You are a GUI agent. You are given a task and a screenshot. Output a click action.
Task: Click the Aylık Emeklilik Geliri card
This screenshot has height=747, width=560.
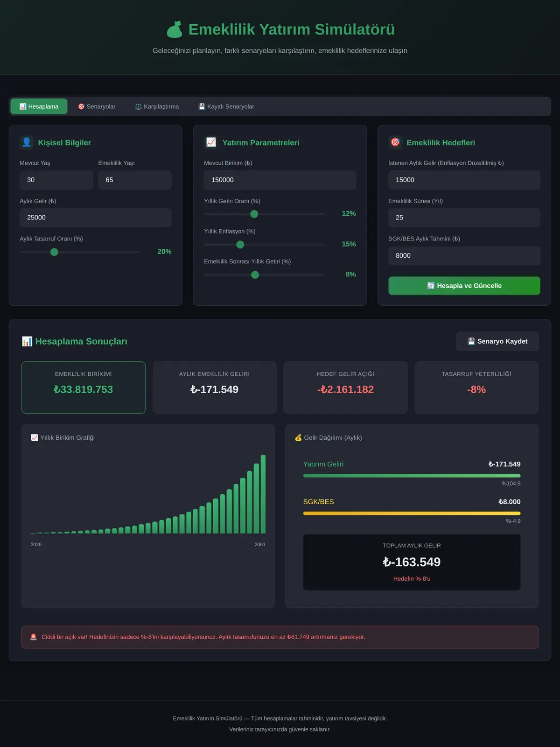pos(215,388)
